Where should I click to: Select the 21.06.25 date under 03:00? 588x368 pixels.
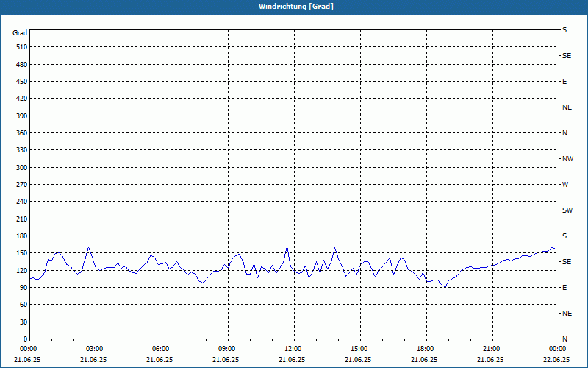point(93,360)
